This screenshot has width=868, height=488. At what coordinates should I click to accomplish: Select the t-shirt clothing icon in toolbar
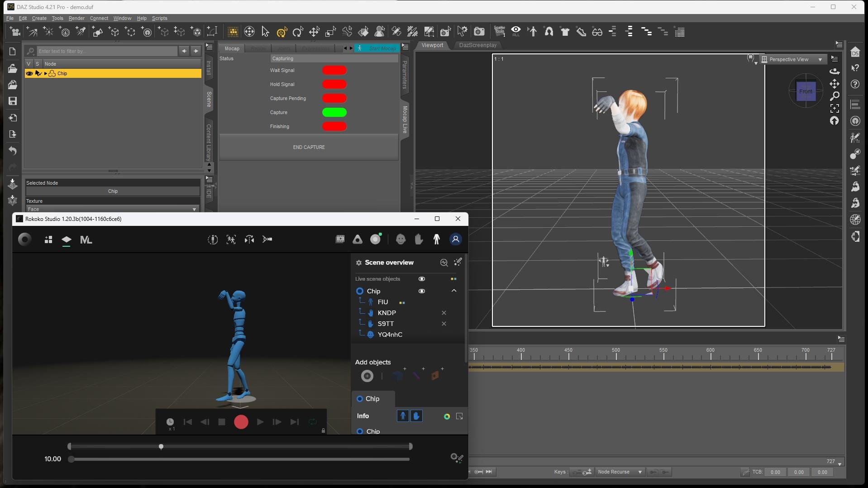pos(565,32)
